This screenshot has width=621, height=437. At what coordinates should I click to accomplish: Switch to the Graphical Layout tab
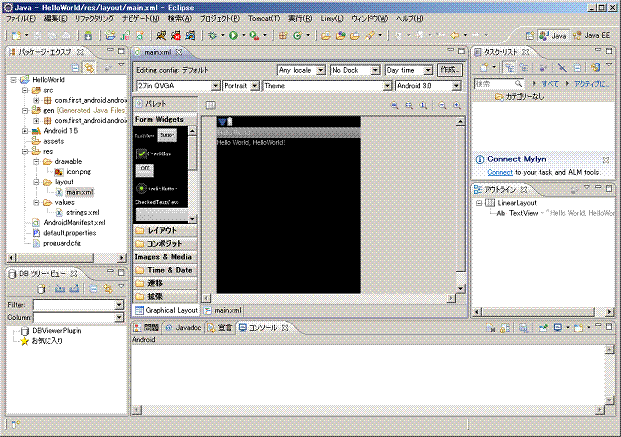point(166,310)
